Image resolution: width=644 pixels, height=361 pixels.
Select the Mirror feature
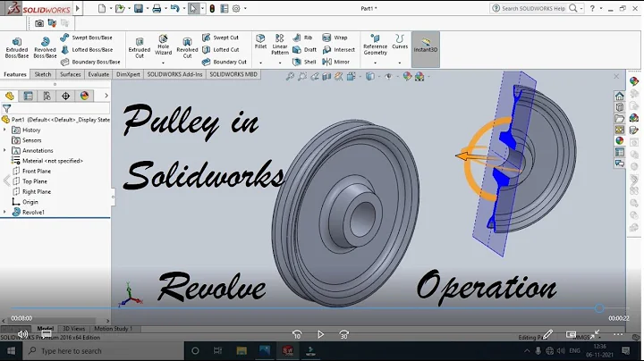point(336,62)
